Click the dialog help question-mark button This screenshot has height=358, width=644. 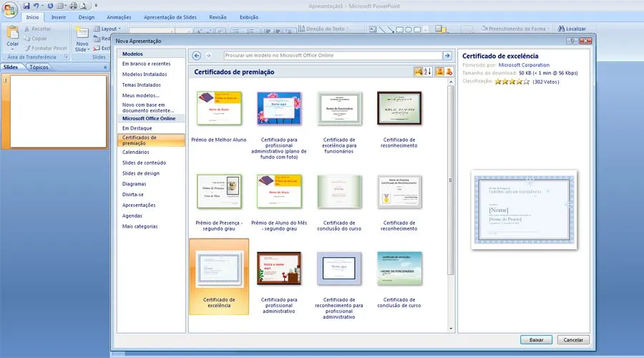[x=572, y=41]
